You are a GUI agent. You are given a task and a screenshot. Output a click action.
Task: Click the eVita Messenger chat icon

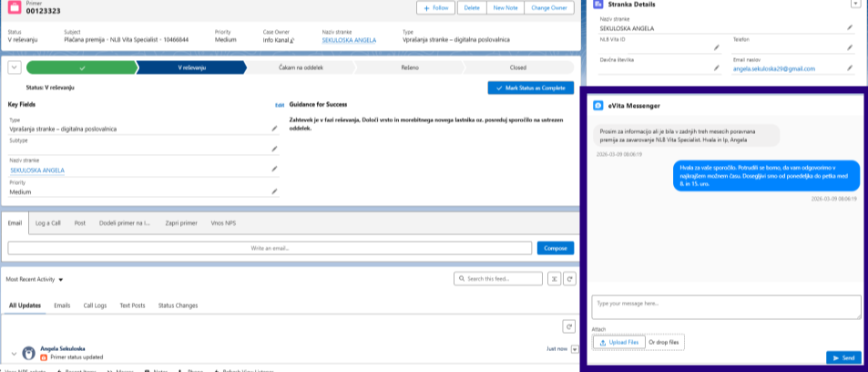tap(597, 106)
